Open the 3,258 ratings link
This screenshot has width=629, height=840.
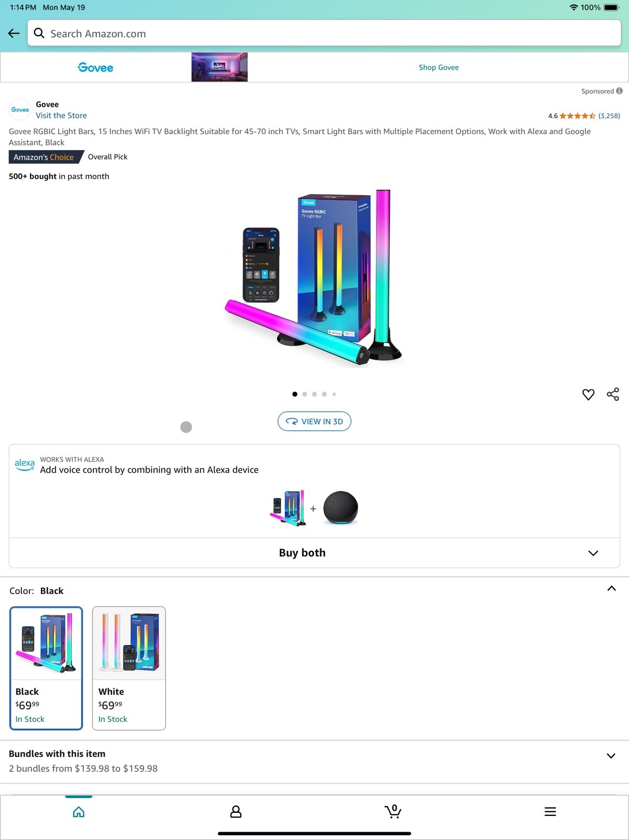609,115
